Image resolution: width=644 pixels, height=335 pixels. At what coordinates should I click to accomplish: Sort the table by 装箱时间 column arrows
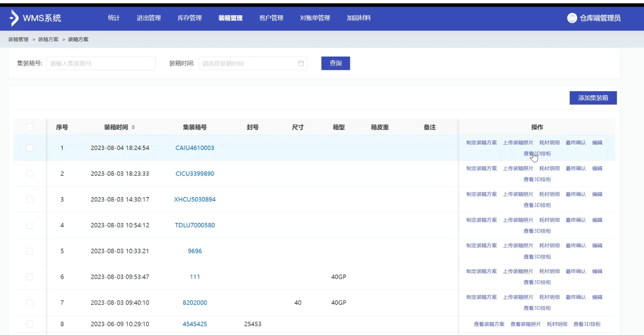pyautogui.click(x=133, y=128)
